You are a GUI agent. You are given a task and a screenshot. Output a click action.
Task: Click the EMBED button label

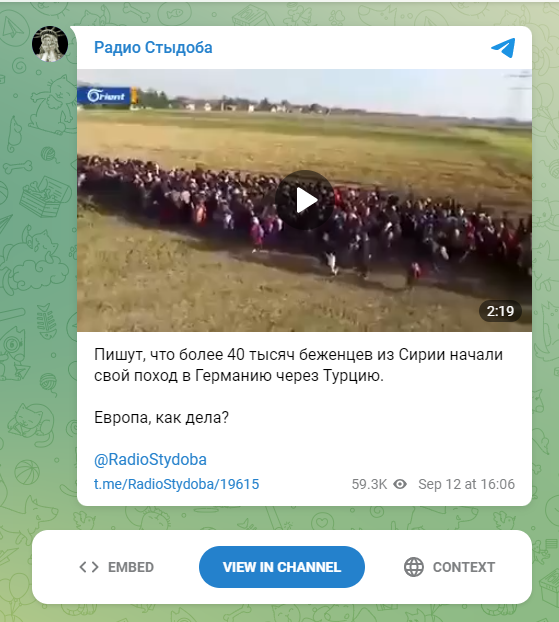point(131,567)
